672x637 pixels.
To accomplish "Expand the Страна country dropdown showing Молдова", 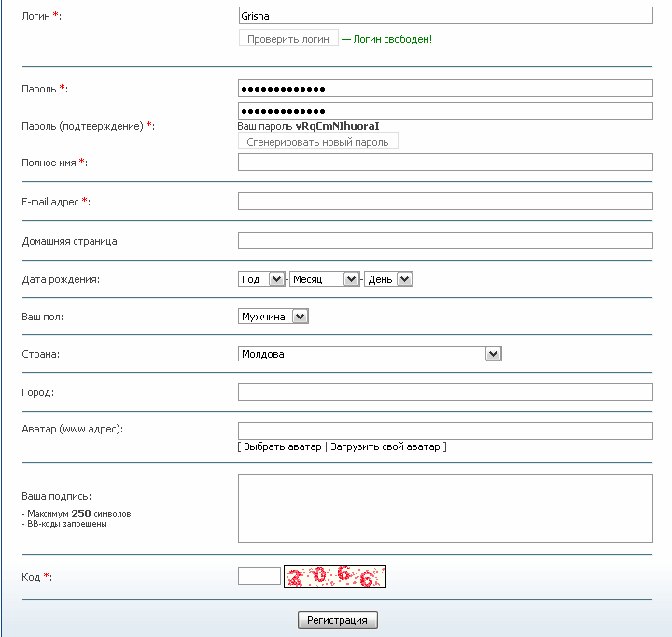I will coord(371,354).
